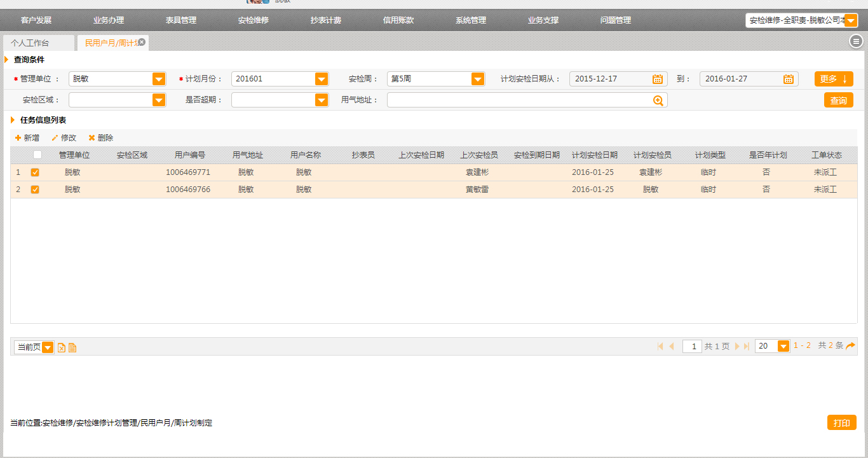Click the orange refresh arrow in pagination

pos(850,346)
